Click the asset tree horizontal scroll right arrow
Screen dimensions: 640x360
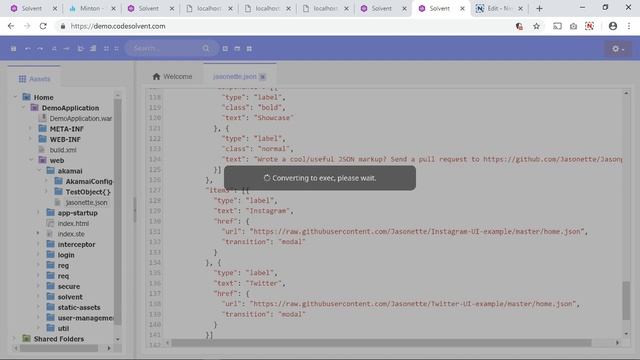point(109,348)
